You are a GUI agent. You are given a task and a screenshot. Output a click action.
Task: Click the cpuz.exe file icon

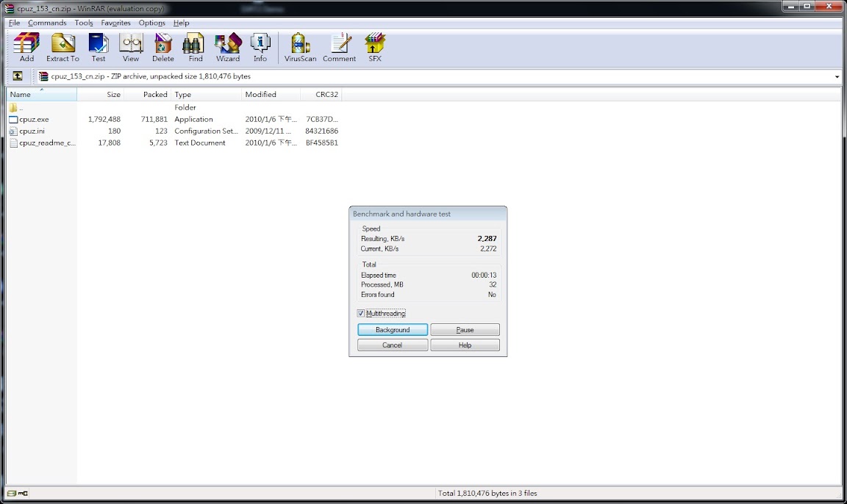pos(13,119)
